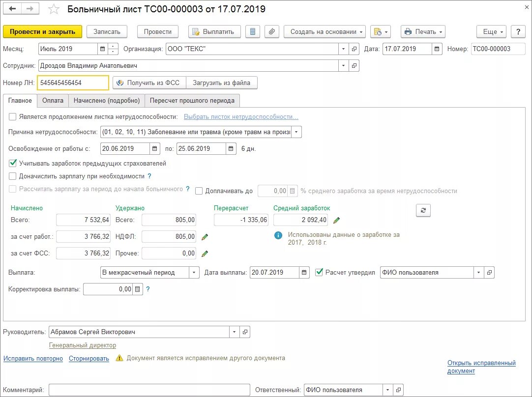Viewport: 532px width, 397px height.
Task: Toggle the disabled Рассчитать зарплату checkbox
Action: (13, 189)
